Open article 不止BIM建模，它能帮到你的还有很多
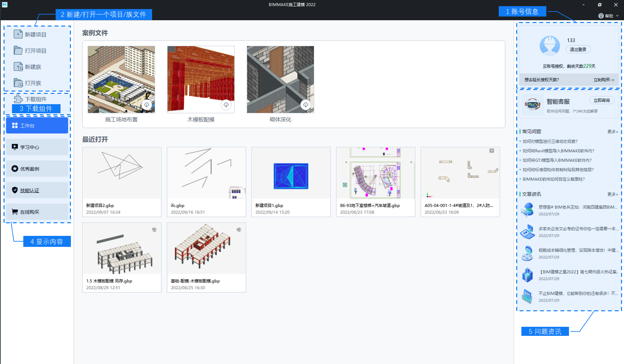Image resolution: width=624 pixels, height=364 pixels. (x=578, y=293)
